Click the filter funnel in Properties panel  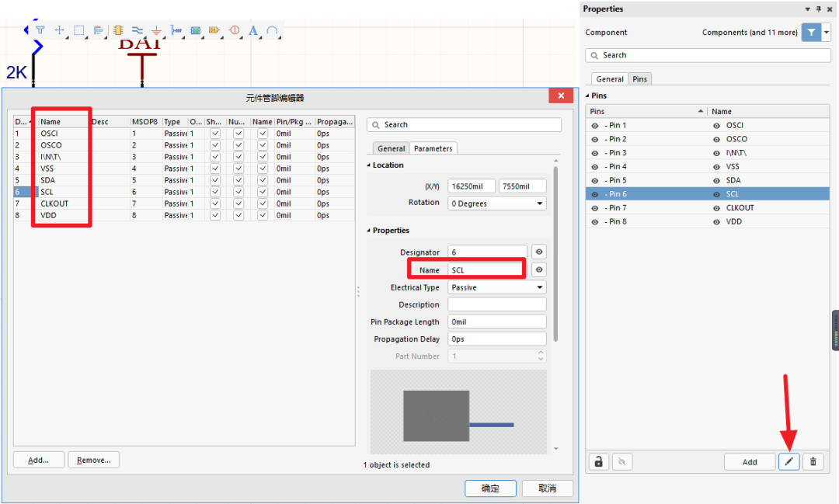(811, 32)
